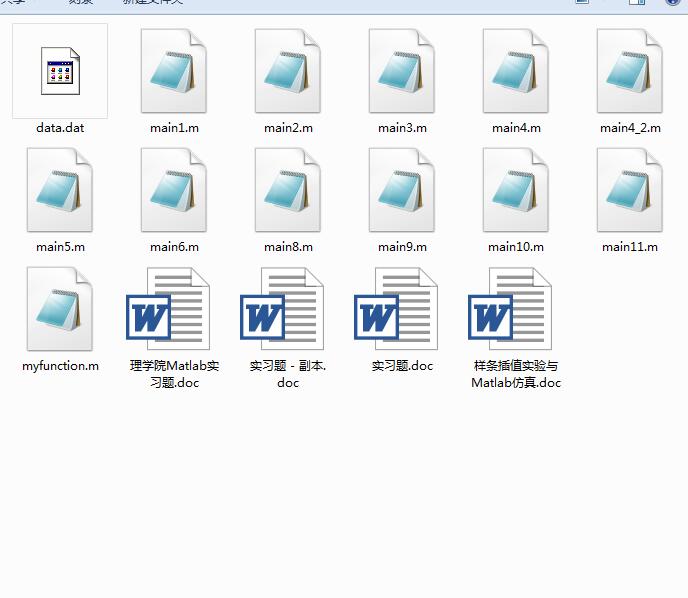
Task: Click the 实习题 - 副本.doc Word icon
Action: coord(282,309)
